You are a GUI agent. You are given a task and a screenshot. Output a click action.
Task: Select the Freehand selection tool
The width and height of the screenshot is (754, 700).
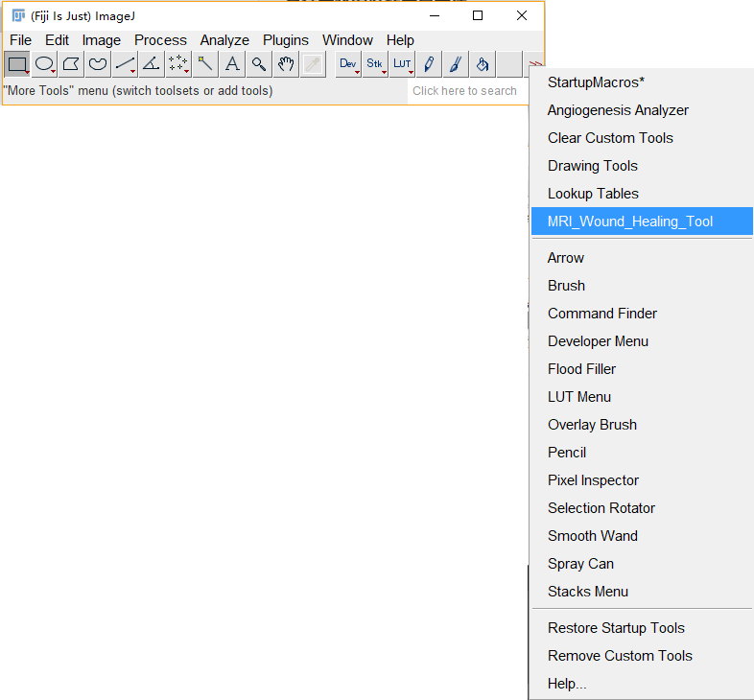pyautogui.click(x=98, y=64)
